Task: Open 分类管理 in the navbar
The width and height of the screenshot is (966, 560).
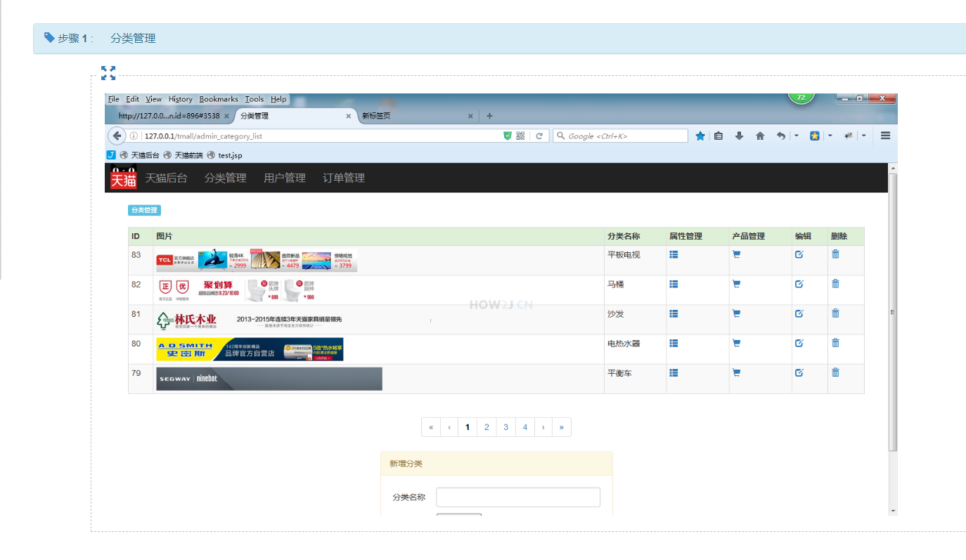Action: tap(226, 178)
